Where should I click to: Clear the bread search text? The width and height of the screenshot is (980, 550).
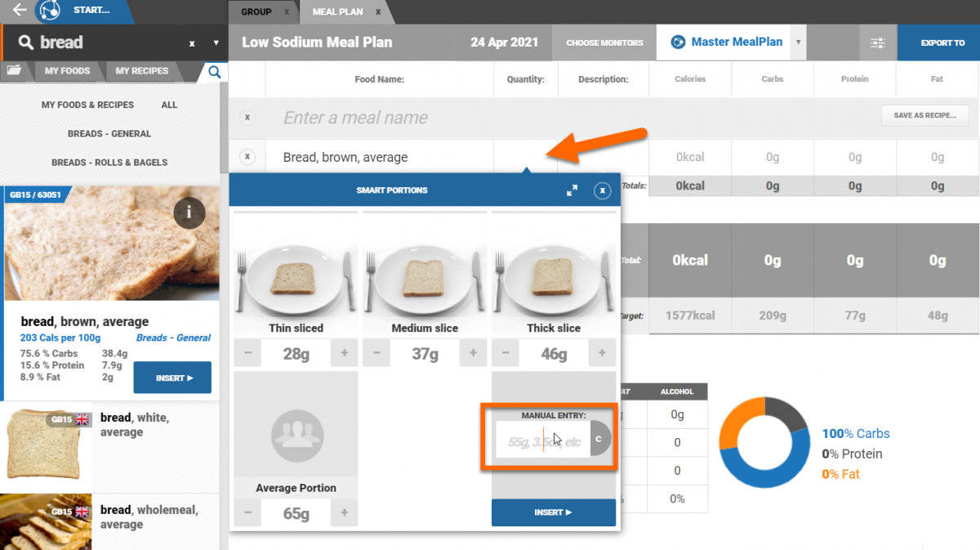192,43
